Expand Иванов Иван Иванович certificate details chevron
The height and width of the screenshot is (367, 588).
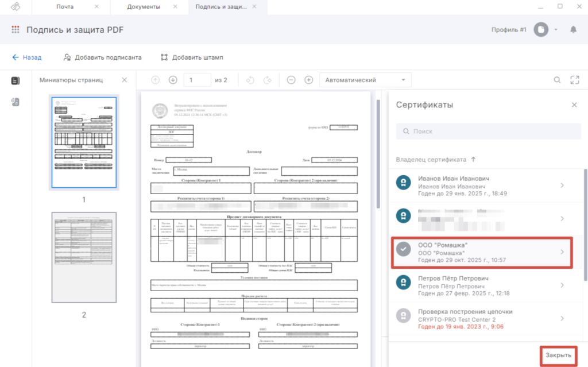(x=562, y=186)
